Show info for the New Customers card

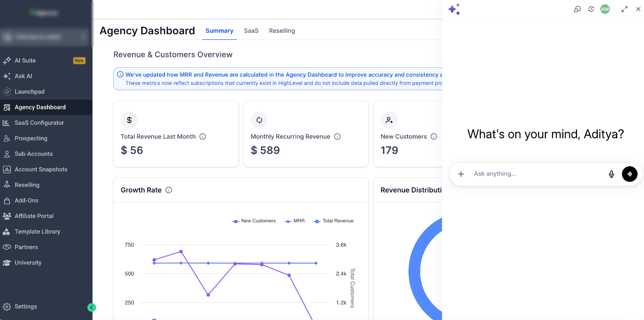[434, 136]
